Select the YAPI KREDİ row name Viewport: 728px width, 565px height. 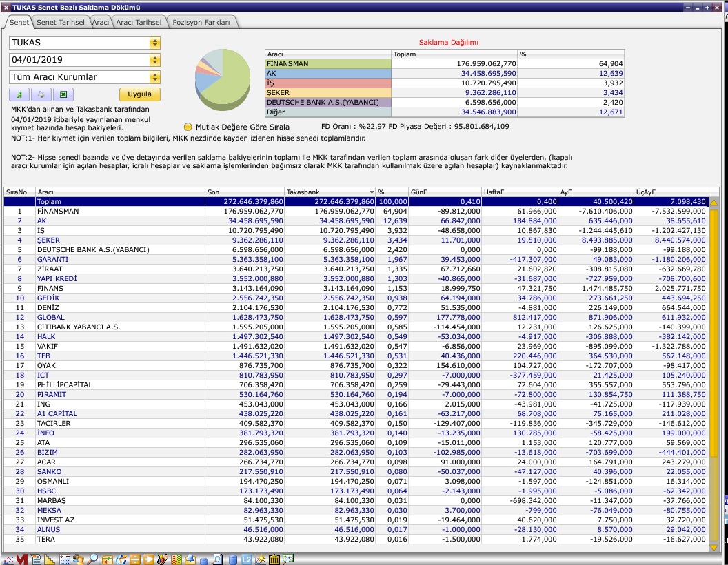tap(57, 279)
